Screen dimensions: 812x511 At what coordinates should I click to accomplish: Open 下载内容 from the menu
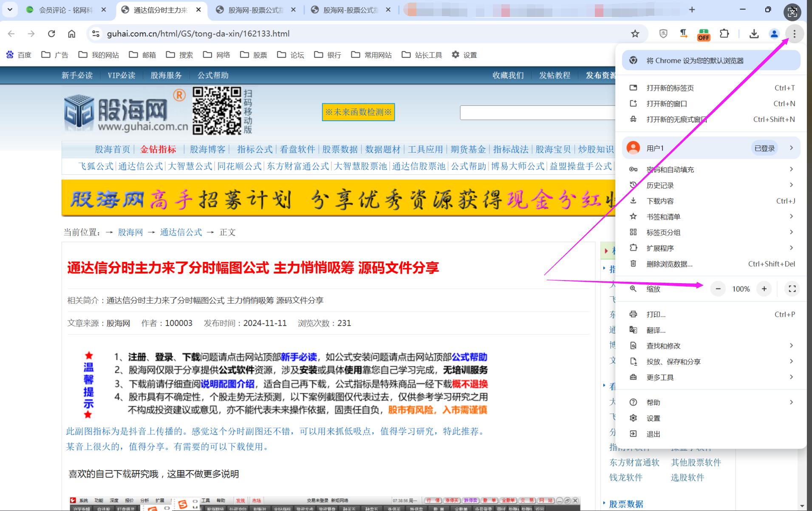coord(712,201)
